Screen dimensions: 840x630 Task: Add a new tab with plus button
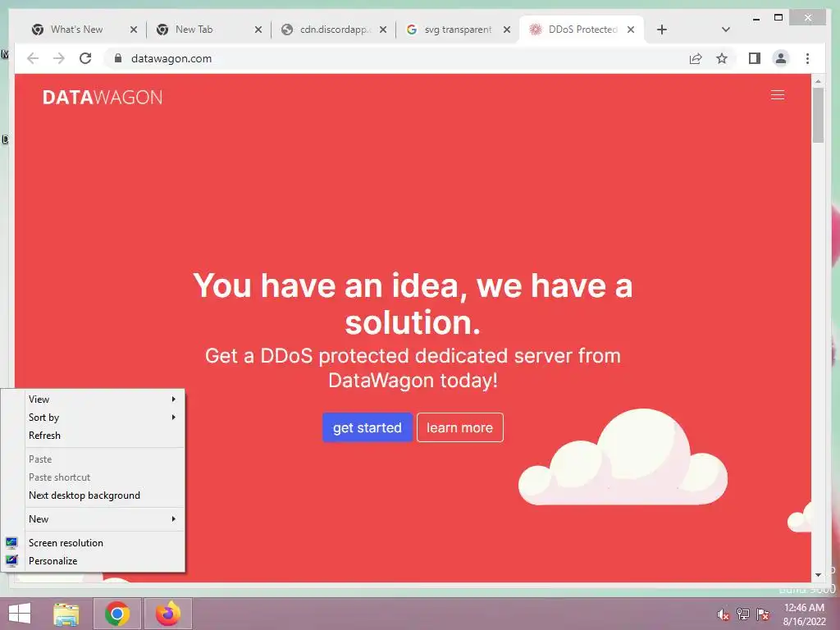click(x=662, y=30)
